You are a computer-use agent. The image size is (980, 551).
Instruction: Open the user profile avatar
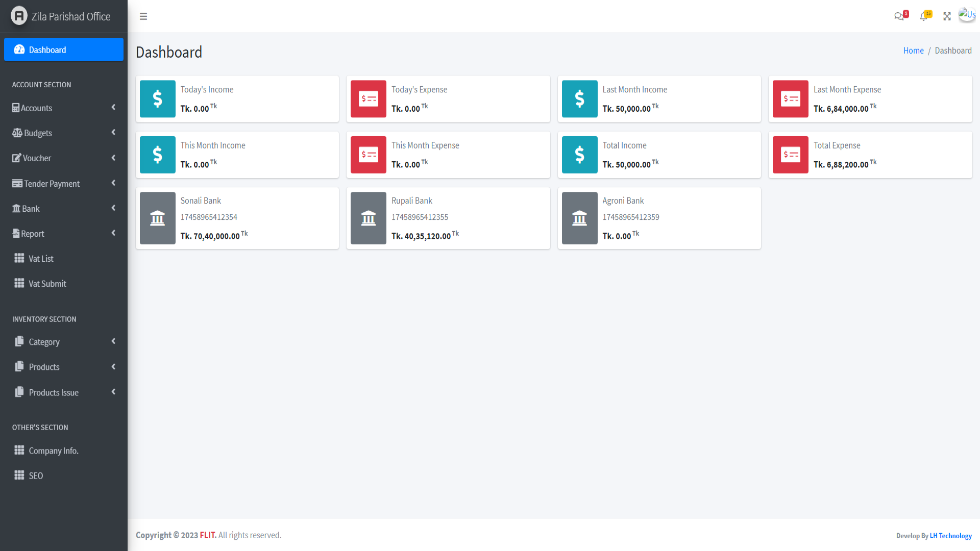tap(967, 15)
